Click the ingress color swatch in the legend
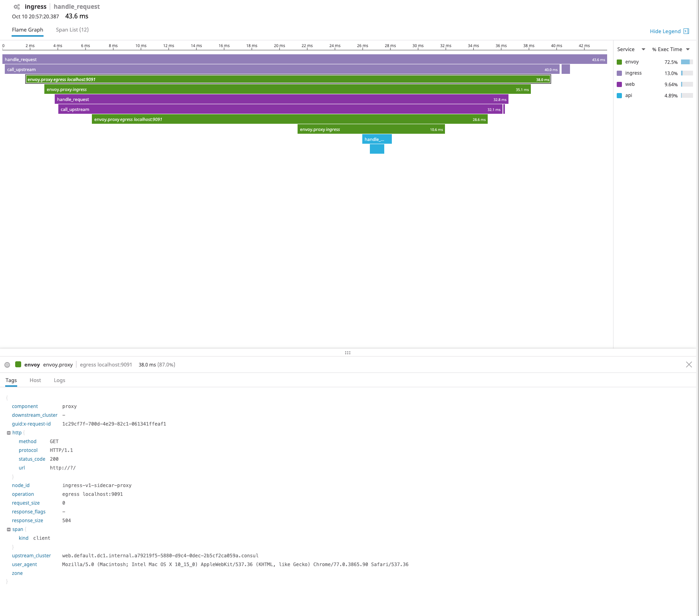Screen dimensions: 699x616 (619, 73)
